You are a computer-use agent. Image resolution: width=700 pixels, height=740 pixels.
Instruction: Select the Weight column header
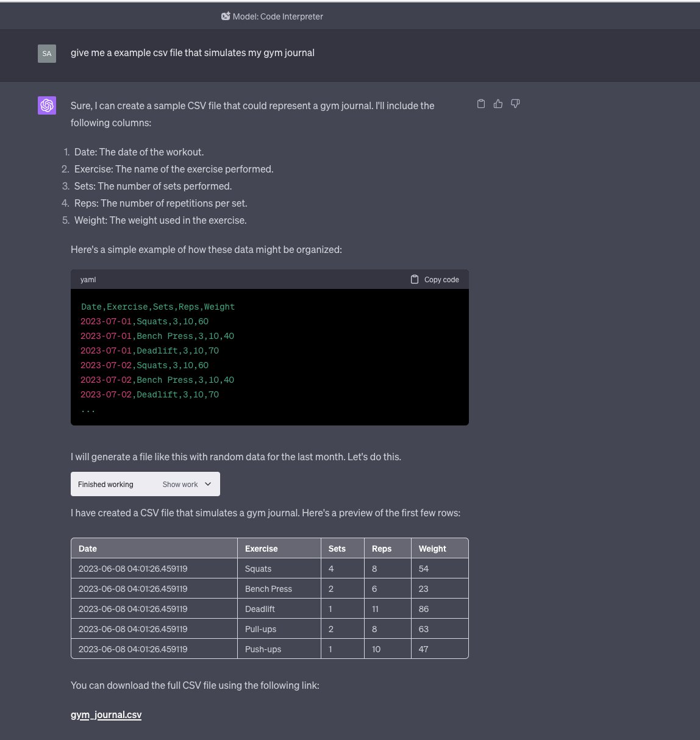point(432,549)
